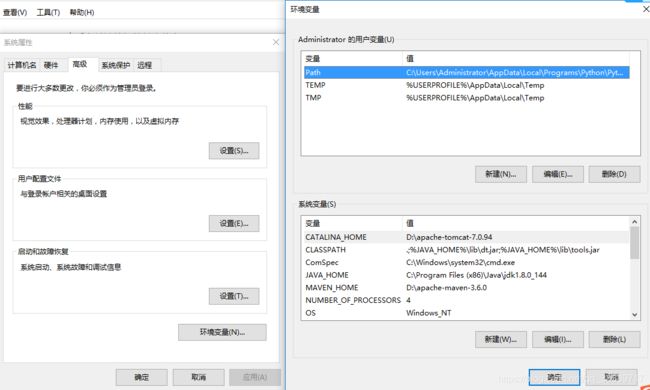
Task: Switch to the 系统保护 tab
Action: coord(116,65)
